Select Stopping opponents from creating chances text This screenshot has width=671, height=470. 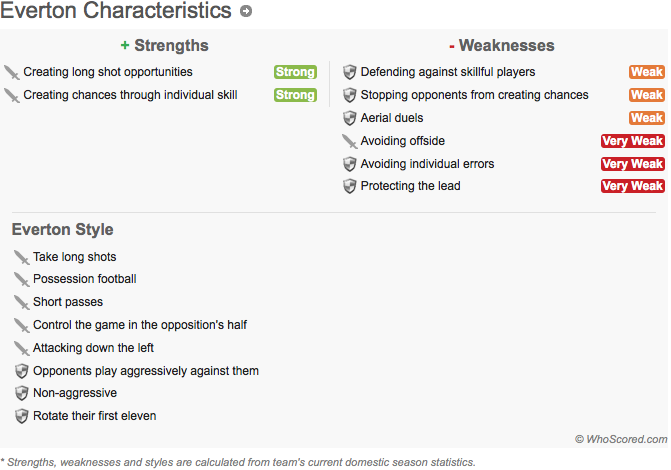(474, 95)
